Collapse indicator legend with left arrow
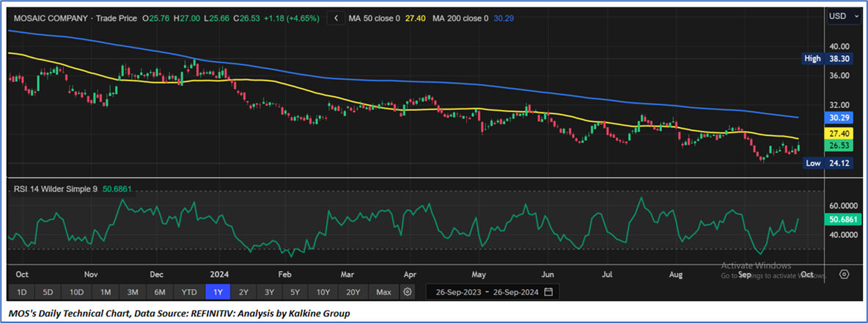This screenshot has width=868, height=323. tap(336, 18)
